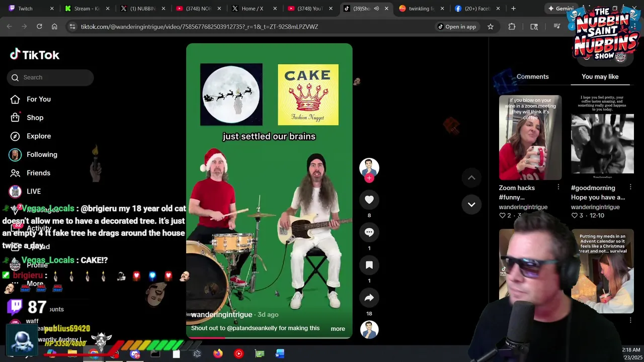Screen dimensions: 644x362
Task: Click the browser back arrow
Action: (x=10, y=27)
